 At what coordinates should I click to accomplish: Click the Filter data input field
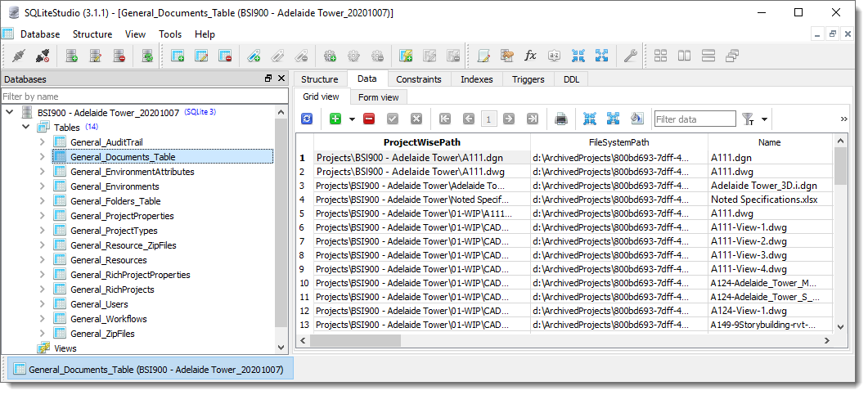click(695, 119)
